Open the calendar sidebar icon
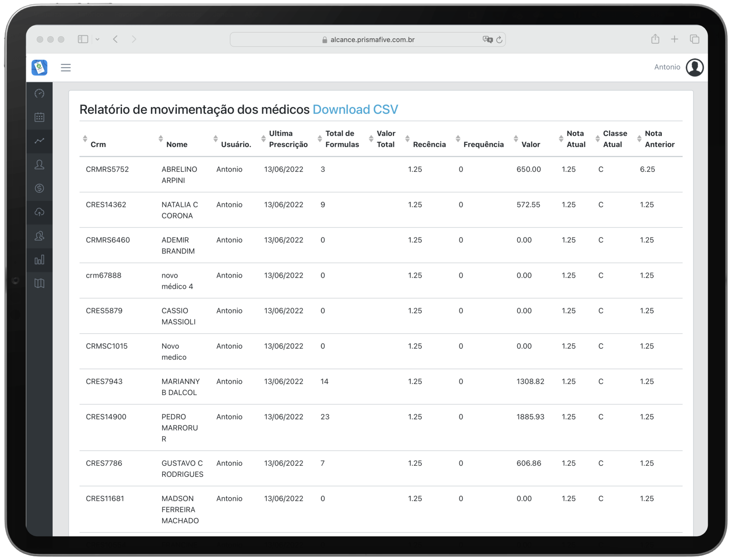 tap(39, 117)
